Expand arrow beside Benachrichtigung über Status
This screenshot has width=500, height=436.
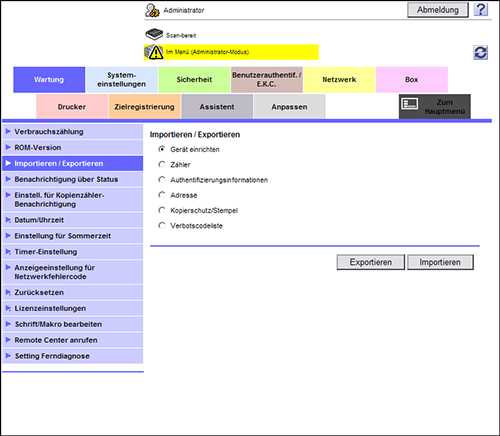(x=8, y=179)
